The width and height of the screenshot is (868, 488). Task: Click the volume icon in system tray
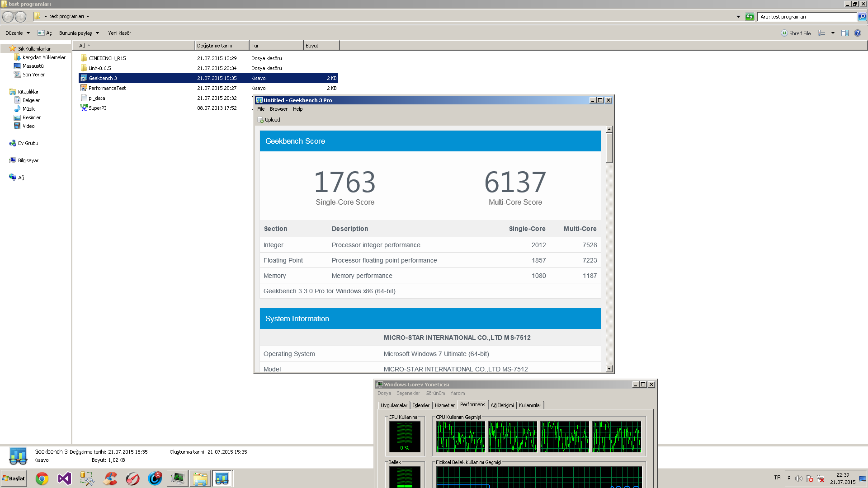pyautogui.click(x=798, y=479)
